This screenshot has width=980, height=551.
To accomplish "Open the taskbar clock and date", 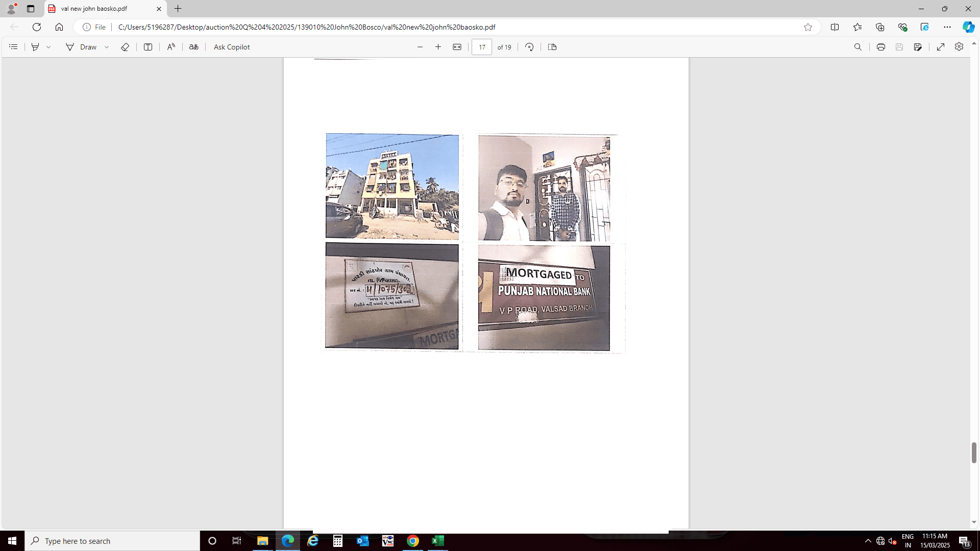I will [935, 541].
